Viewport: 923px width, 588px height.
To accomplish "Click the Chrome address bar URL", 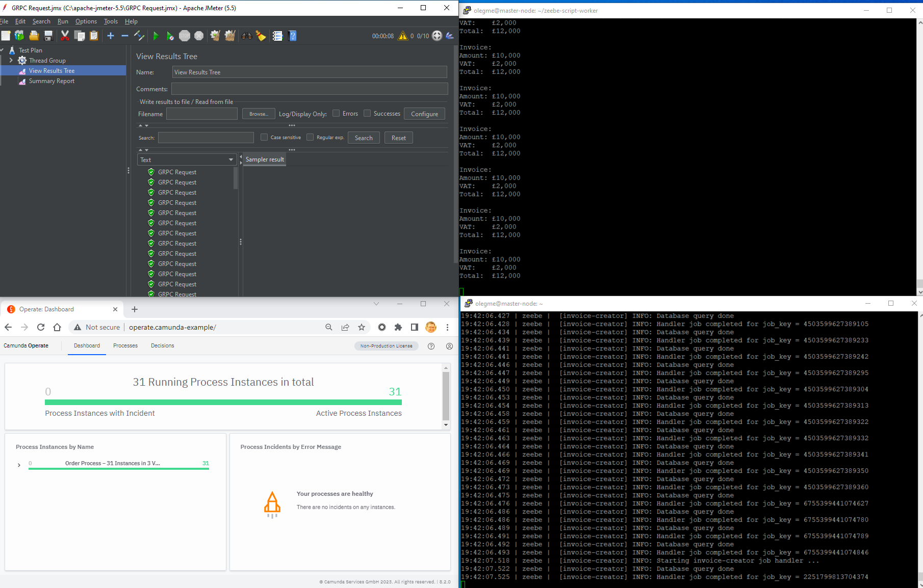I will tap(172, 327).
